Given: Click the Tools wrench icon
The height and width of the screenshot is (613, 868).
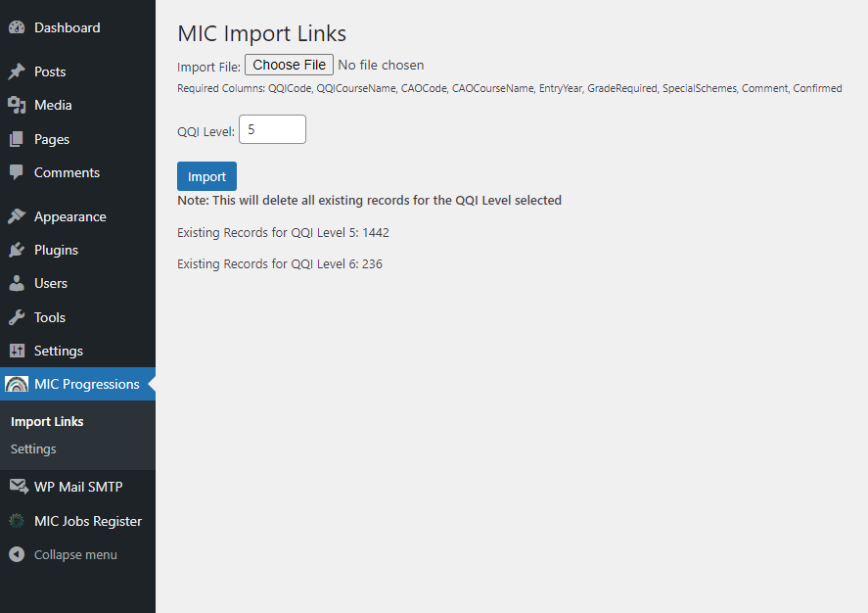Looking at the screenshot, I should coord(17,317).
